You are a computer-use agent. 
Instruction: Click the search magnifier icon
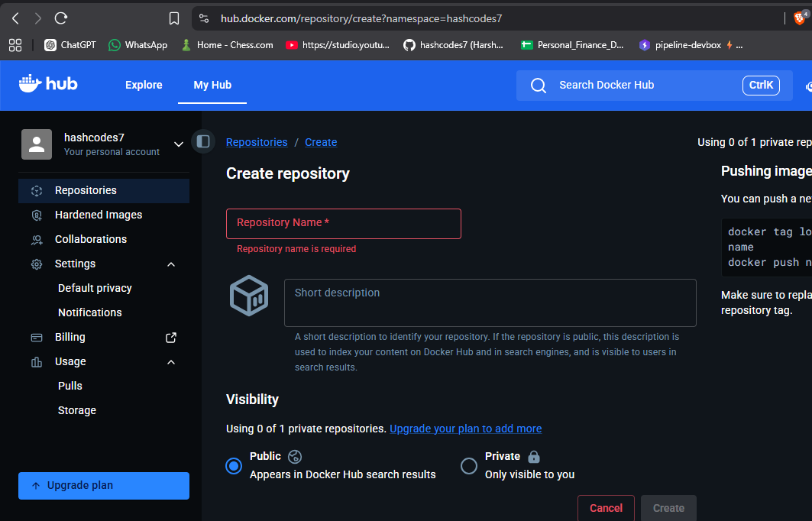pos(539,86)
